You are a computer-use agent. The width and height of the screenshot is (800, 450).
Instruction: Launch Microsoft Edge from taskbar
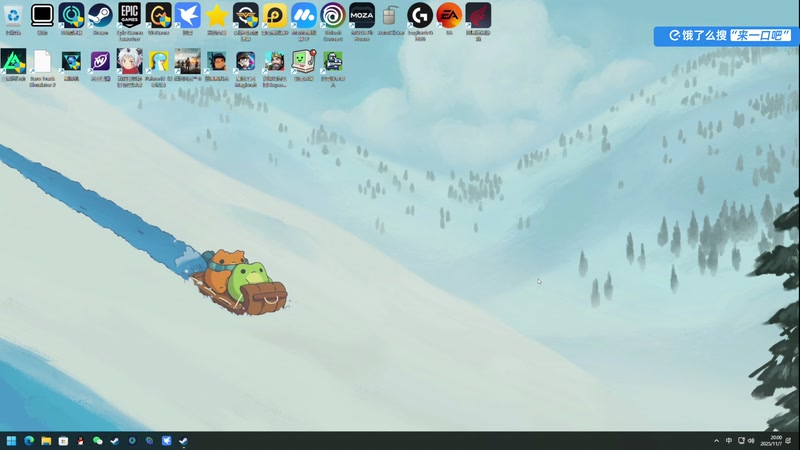pos(29,441)
